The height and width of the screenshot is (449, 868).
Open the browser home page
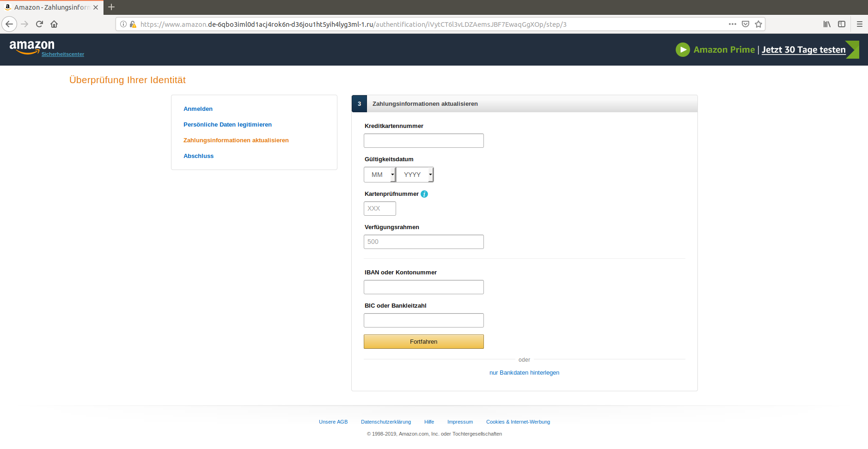(54, 24)
